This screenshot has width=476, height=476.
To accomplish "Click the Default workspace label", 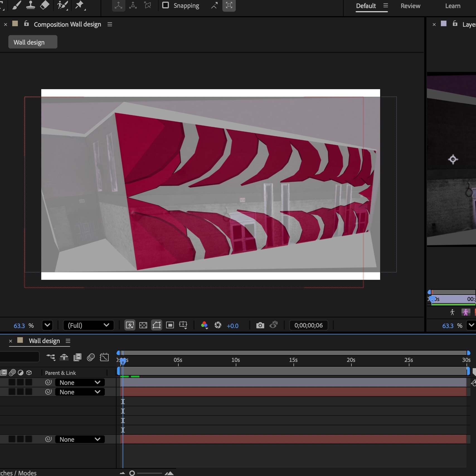I will click(x=366, y=6).
